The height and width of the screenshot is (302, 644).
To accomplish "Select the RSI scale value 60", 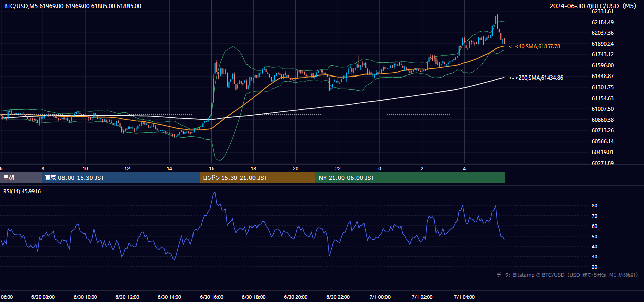I will [x=595, y=226].
